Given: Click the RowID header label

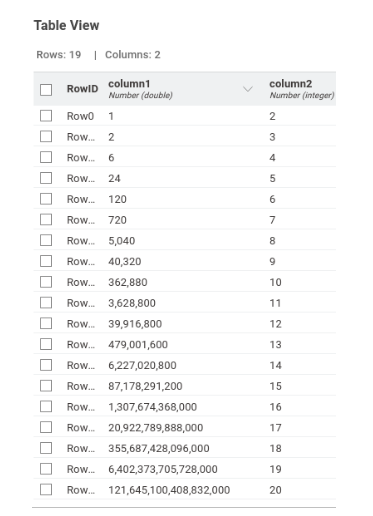Looking at the screenshot, I should pos(82,89).
